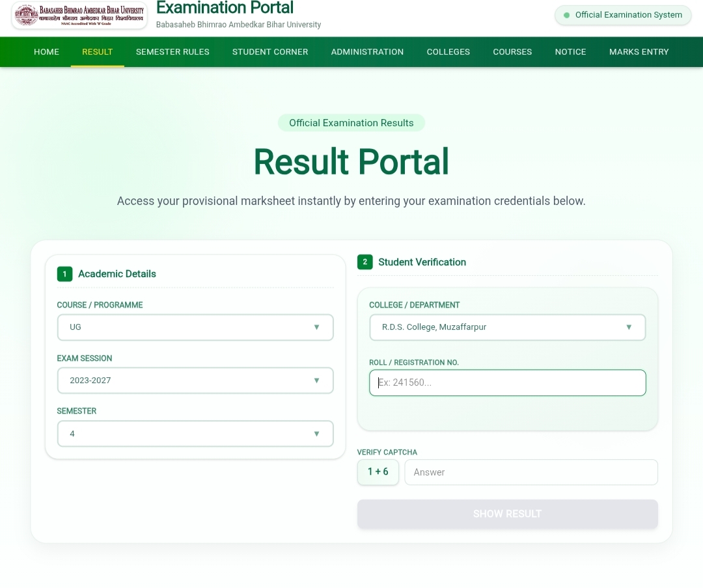The width and height of the screenshot is (703, 588).
Task: Open MARKS ENTRY in navigation
Action: [639, 52]
